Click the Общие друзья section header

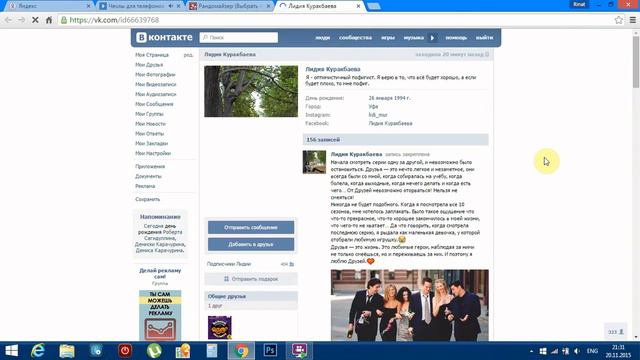point(251,296)
